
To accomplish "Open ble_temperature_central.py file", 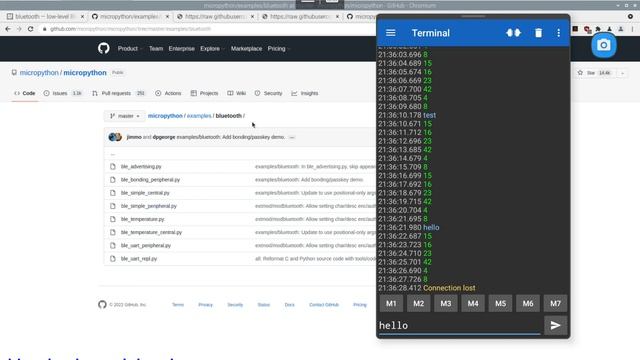I will 151,232.
